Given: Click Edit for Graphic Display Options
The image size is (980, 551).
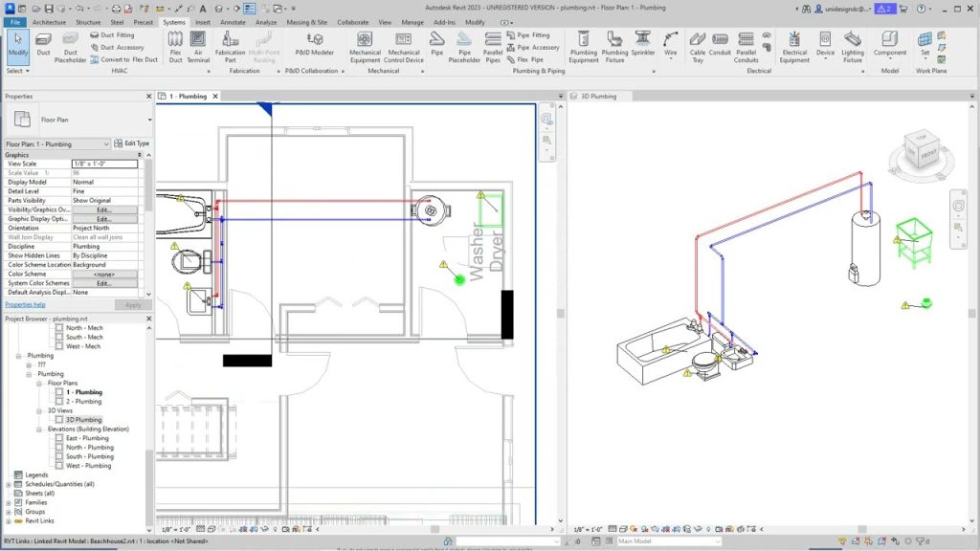Looking at the screenshot, I should point(104,219).
